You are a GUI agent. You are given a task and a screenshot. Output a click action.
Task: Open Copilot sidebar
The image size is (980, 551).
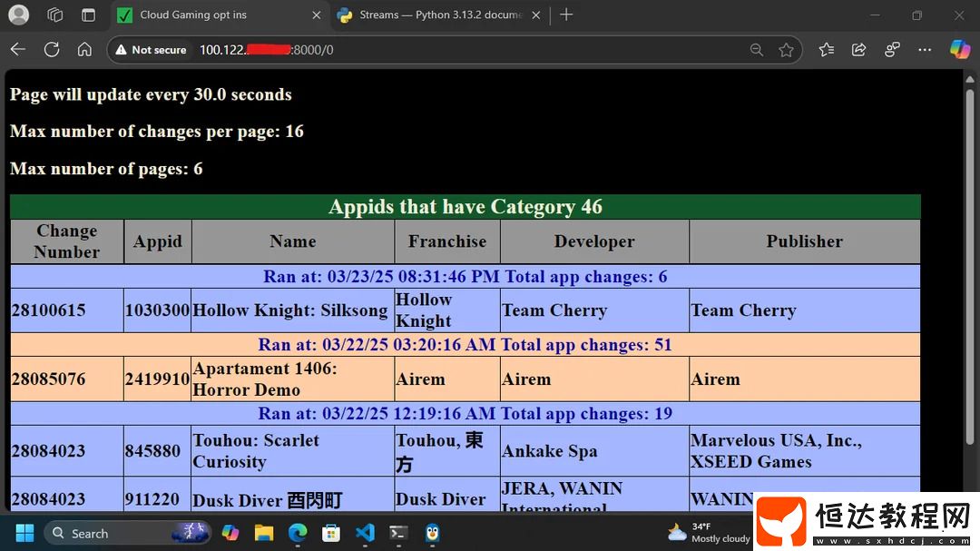pos(959,49)
